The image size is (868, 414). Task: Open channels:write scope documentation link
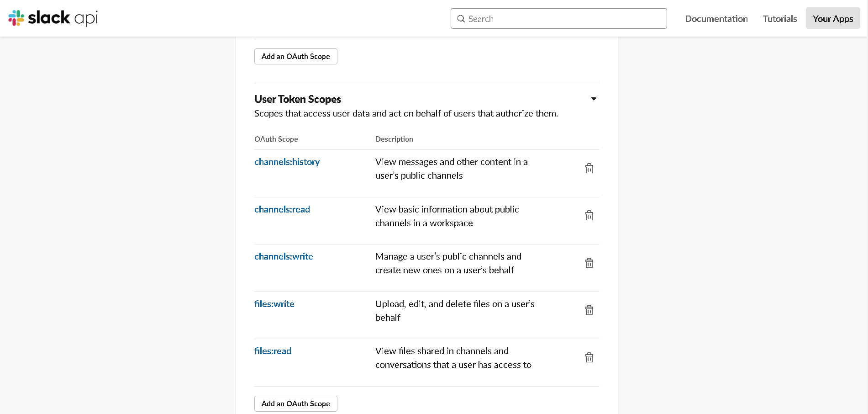pyautogui.click(x=284, y=256)
